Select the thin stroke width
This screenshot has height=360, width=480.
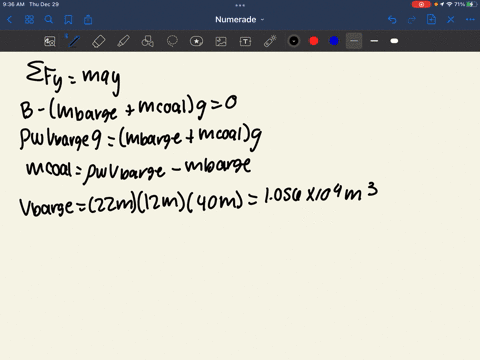click(354, 41)
